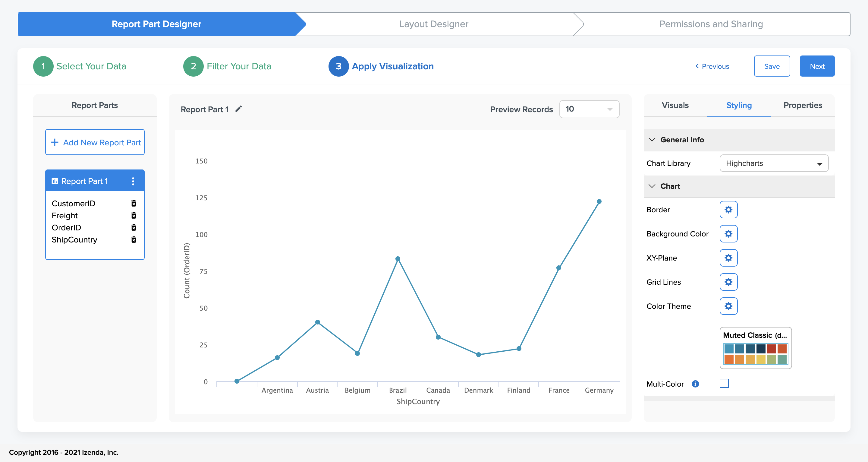
Task: Click the Save button
Action: [771, 66]
